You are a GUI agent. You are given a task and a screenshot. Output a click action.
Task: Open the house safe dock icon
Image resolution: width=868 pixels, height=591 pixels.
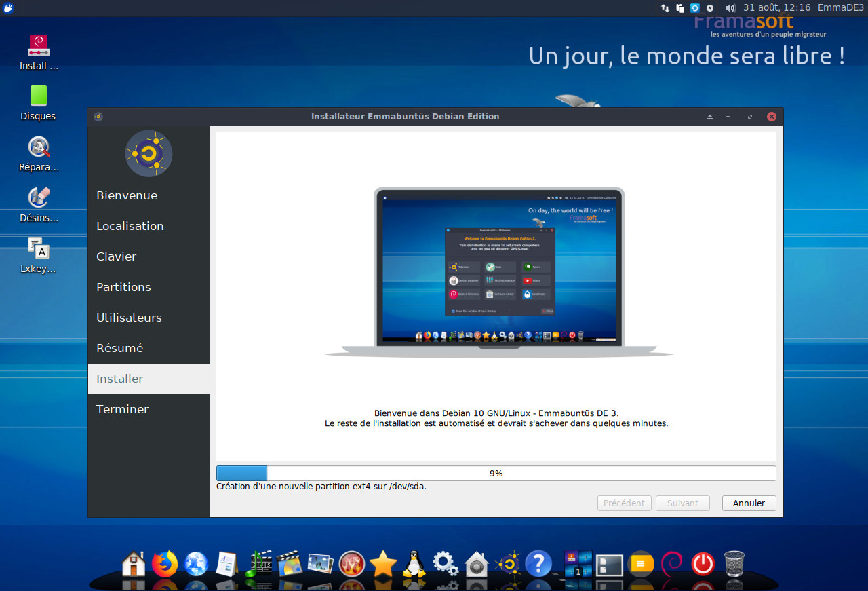[x=477, y=563]
